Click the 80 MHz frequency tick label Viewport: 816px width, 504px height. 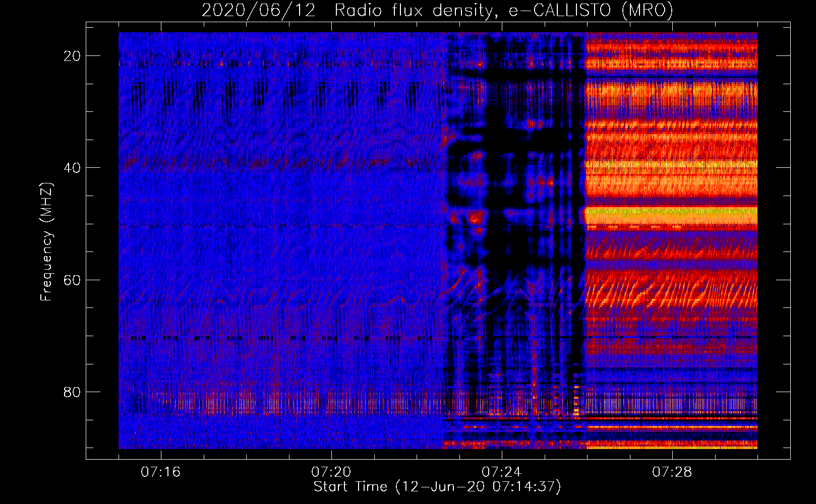click(x=72, y=392)
